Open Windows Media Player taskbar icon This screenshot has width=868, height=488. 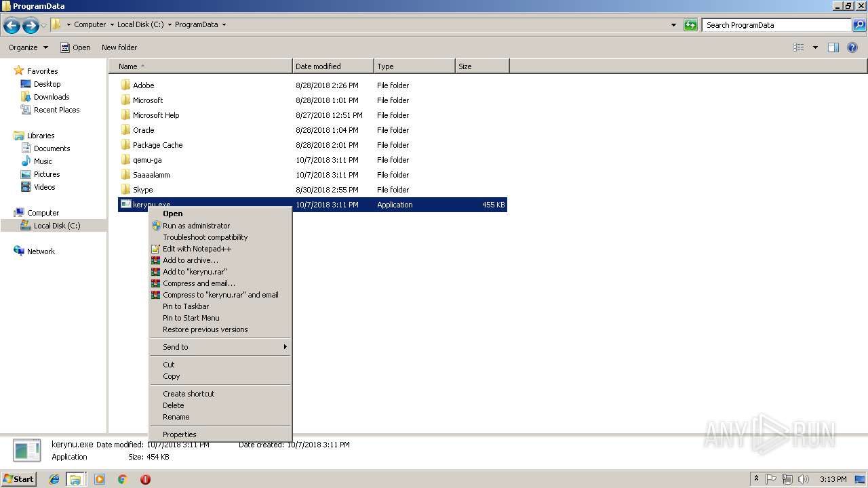tap(100, 479)
